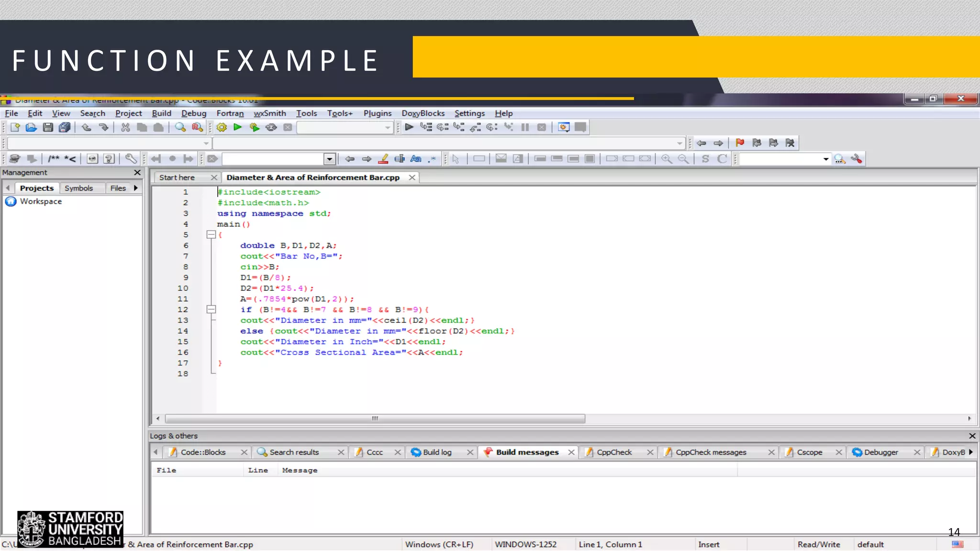
Task: Click the Save file icon
Action: pyautogui.click(x=48, y=127)
